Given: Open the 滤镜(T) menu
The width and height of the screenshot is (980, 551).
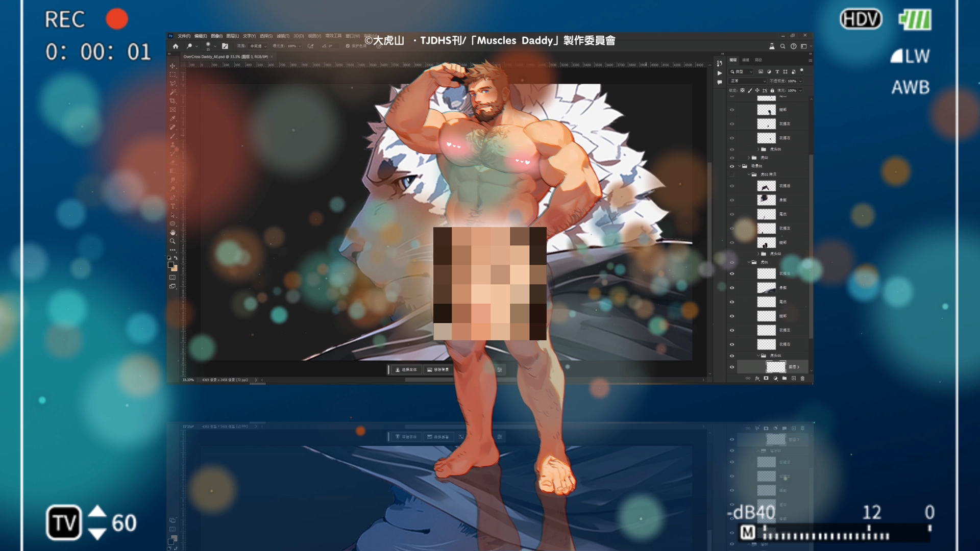Looking at the screenshot, I should click(x=283, y=36).
